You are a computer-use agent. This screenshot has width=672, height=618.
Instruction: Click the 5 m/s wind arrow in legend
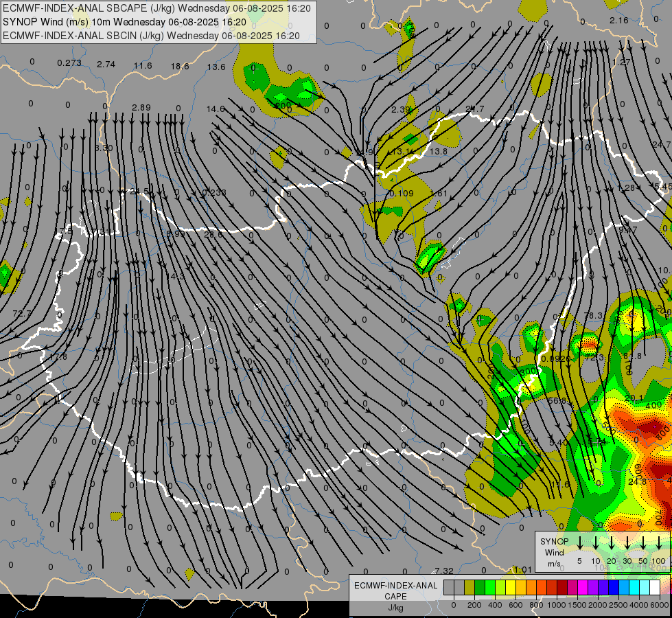coord(579,542)
